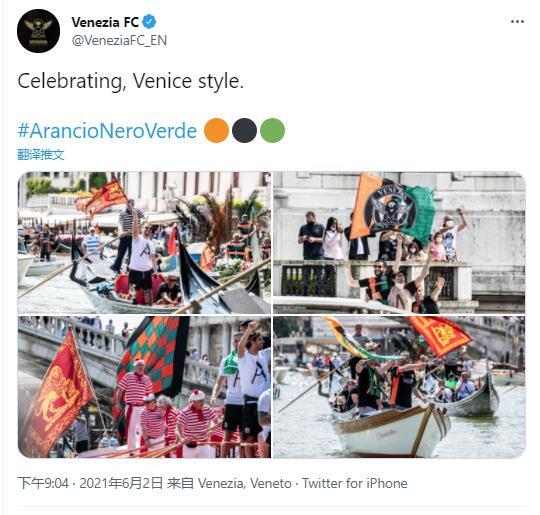Click the 2021年6月2日 date link
540x515 pixels.
[x=121, y=483]
